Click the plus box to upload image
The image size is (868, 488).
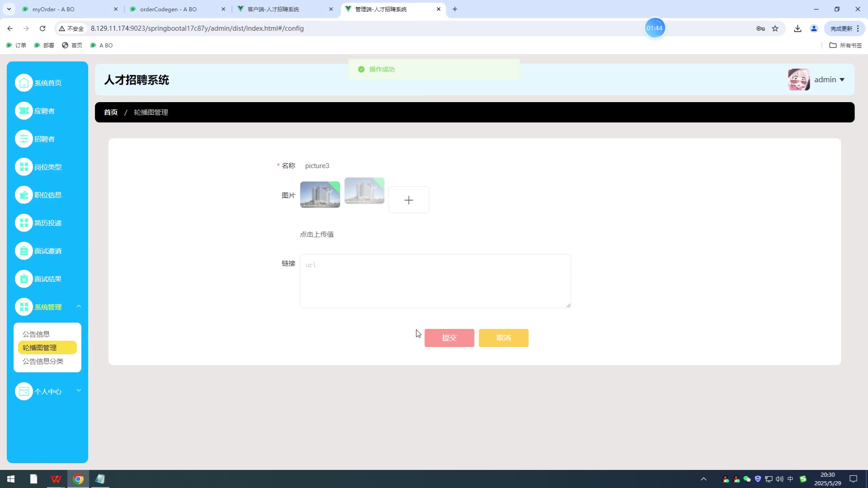tap(408, 200)
